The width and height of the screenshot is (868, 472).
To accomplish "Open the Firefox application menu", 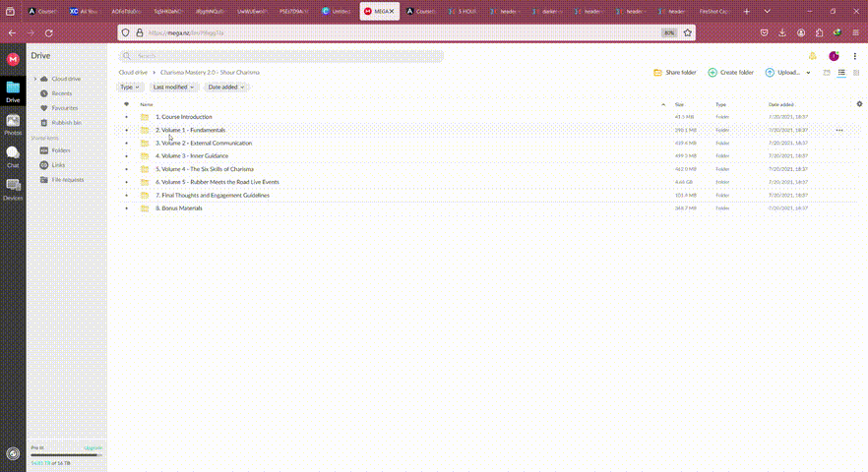I will point(855,33).
